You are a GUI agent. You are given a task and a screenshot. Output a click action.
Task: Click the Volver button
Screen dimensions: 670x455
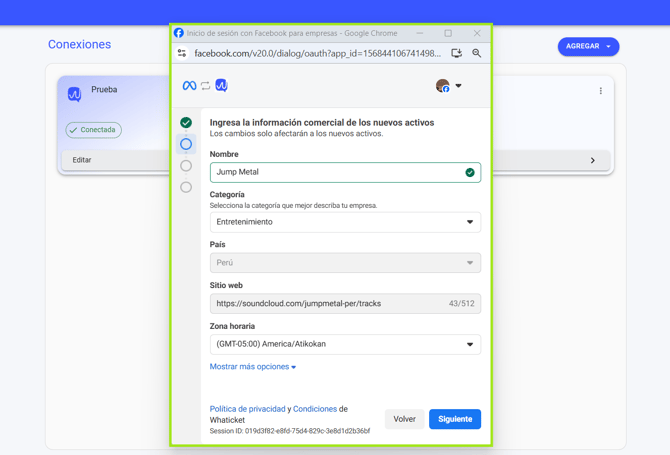click(404, 419)
